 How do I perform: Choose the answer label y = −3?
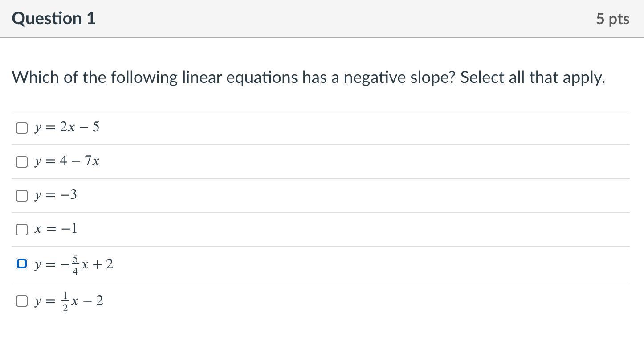coord(56,195)
